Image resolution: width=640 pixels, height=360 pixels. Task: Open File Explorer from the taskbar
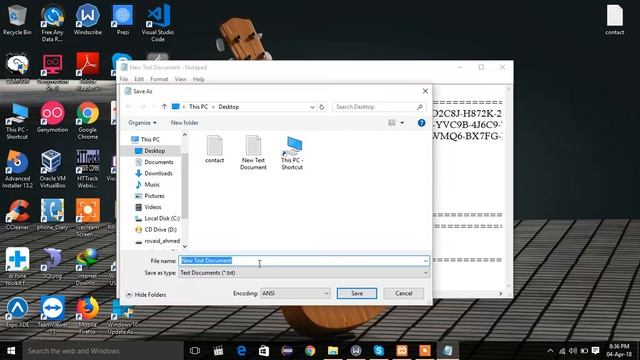[x=333, y=351]
